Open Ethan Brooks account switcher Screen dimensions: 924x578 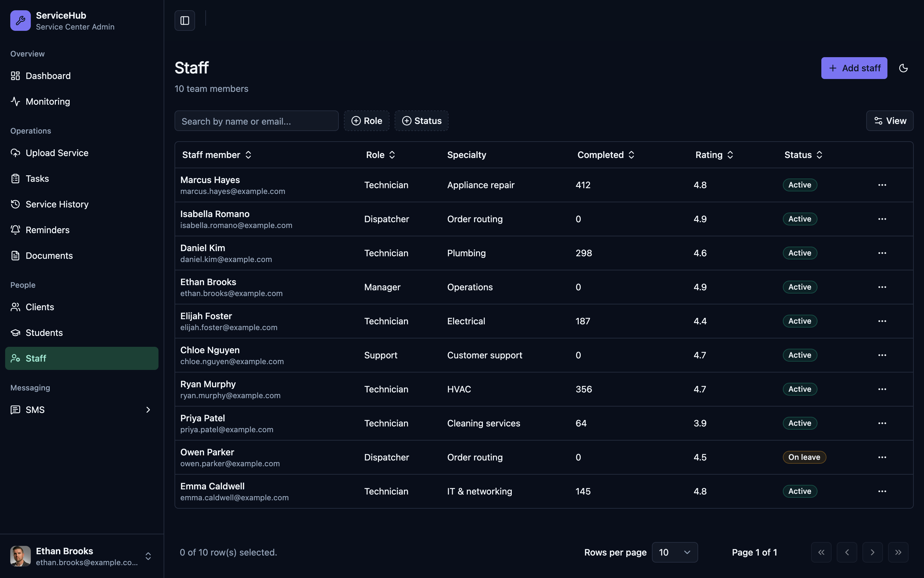coord(82,556)
